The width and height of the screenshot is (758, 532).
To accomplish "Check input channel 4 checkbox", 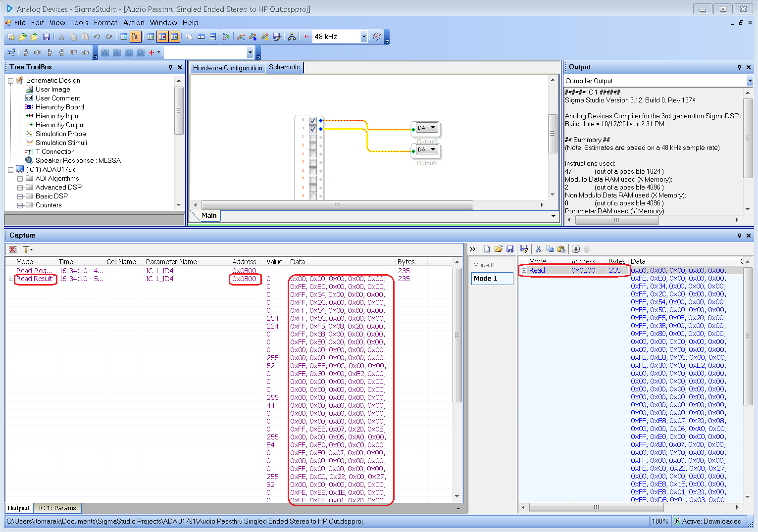I will 313,154.
